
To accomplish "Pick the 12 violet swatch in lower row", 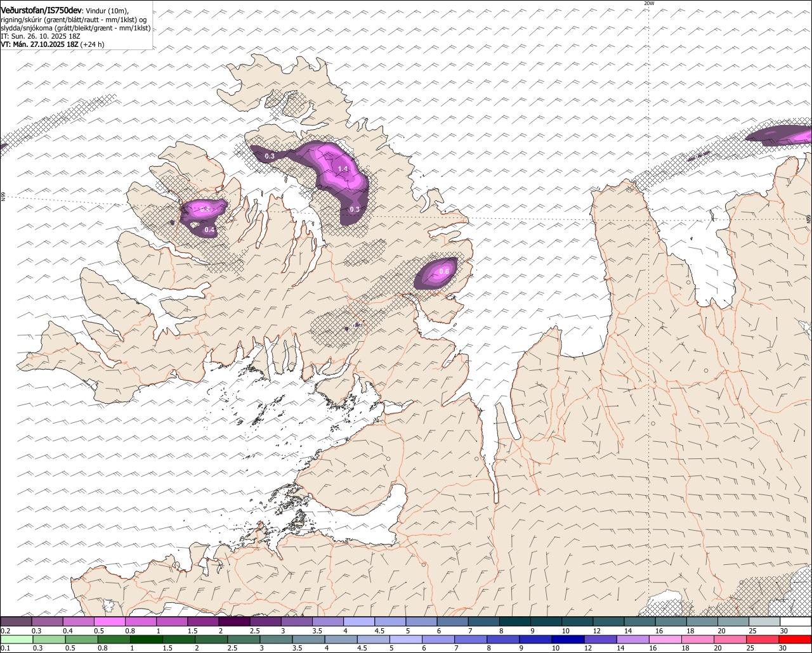I will (x=601, y=639).
